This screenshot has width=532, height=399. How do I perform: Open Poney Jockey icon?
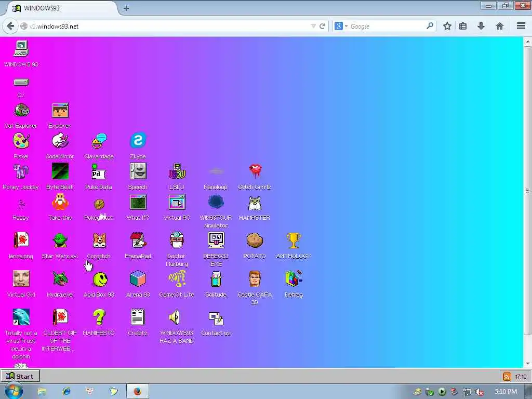[21, 171]
